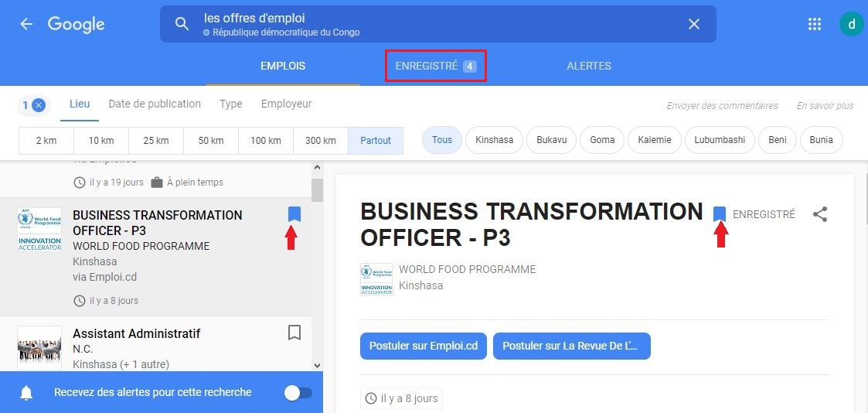Remove the active filter count chip
The image size is (868, 413).
tap(33, 104)
